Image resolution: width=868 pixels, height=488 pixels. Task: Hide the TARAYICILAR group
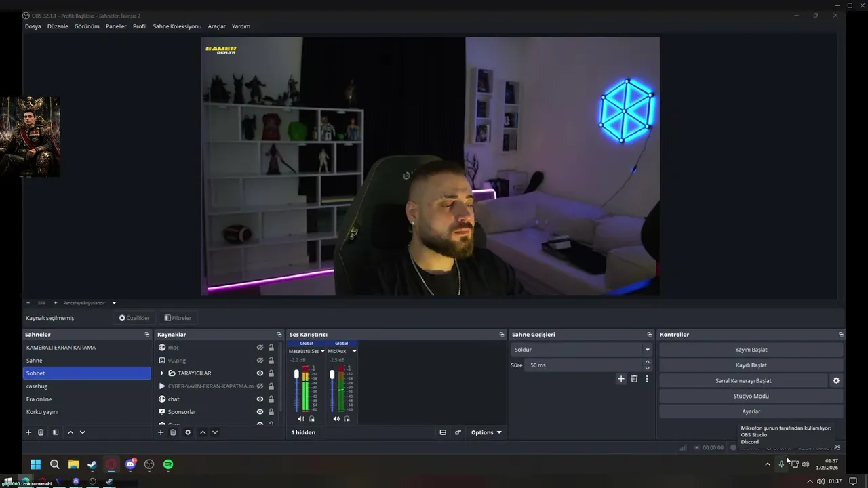tap(260, 373)
